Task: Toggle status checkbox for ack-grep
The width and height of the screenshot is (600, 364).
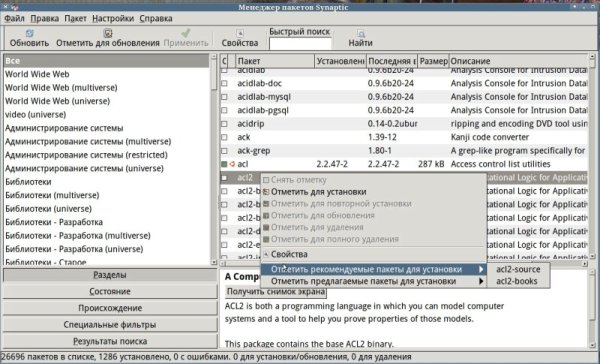Action: click(x=224, y=151)
